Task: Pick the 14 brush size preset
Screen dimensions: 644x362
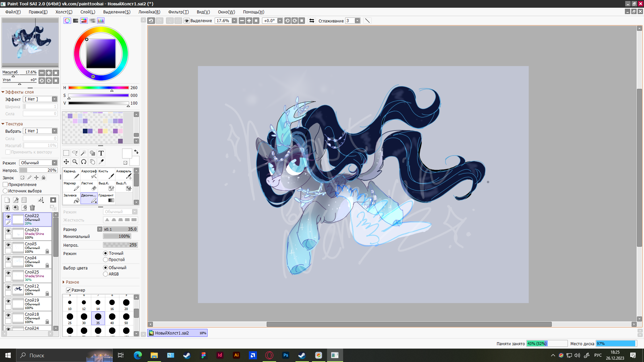Action: click(x=98, y=304)
